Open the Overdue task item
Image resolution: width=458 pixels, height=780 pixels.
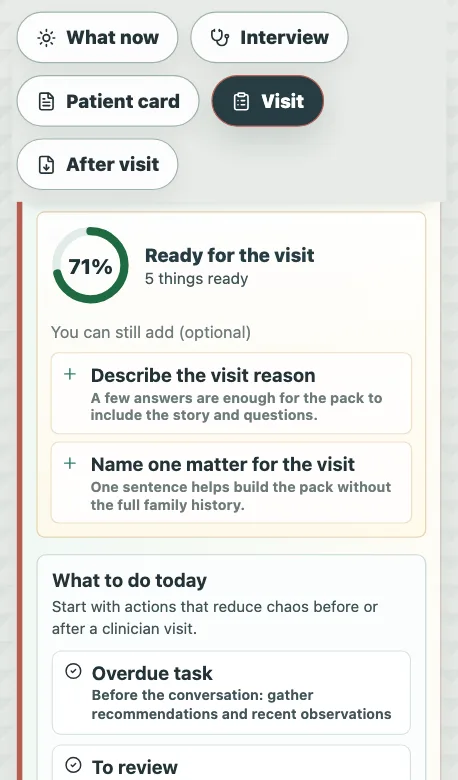pos(231,692)
